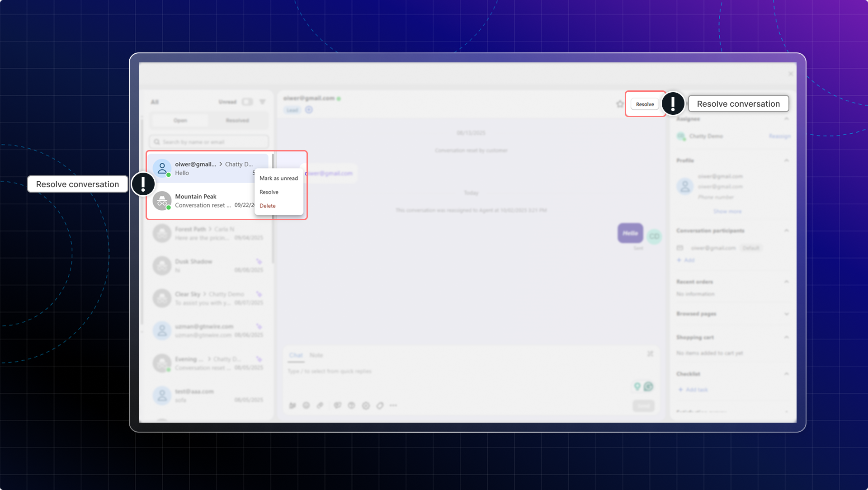Toggle the Unread conversations switch
This screenshot has width=868, height=490.
247,102
